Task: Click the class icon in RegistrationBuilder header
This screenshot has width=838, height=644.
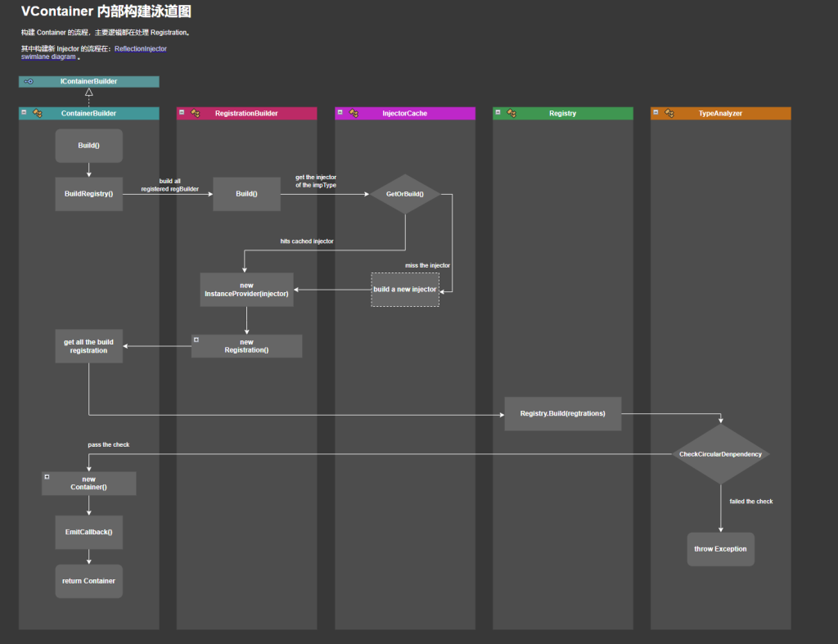Action: (x=196, y=114)
